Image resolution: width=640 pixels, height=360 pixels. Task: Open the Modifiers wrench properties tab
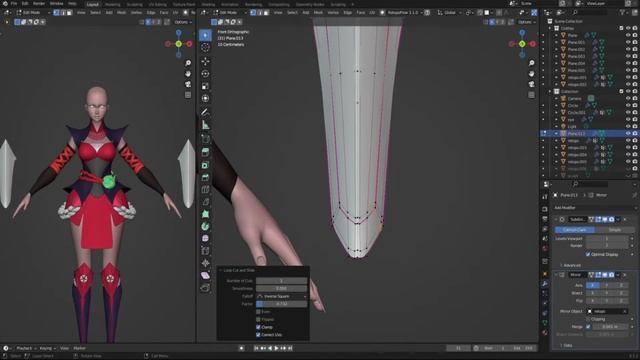tap(545, 283)
